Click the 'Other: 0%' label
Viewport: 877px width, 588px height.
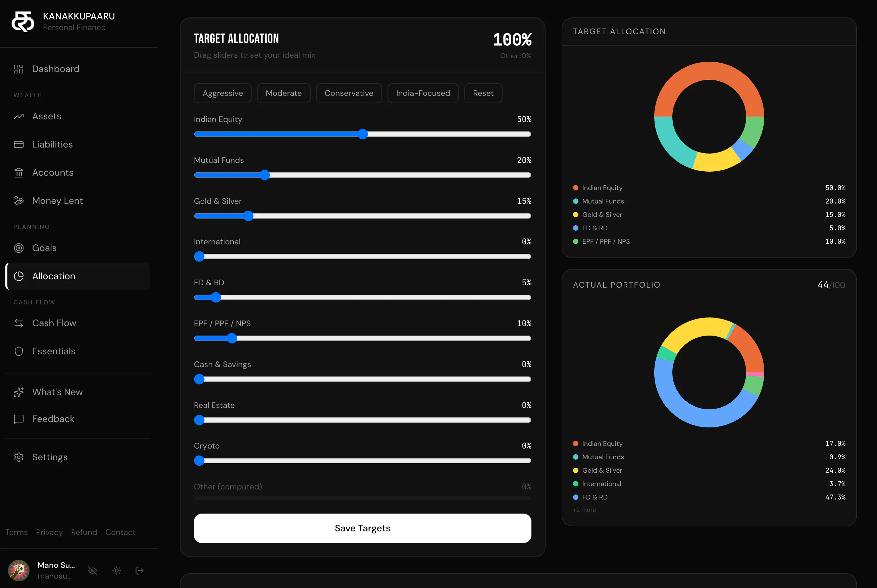(x=516, y=56)
